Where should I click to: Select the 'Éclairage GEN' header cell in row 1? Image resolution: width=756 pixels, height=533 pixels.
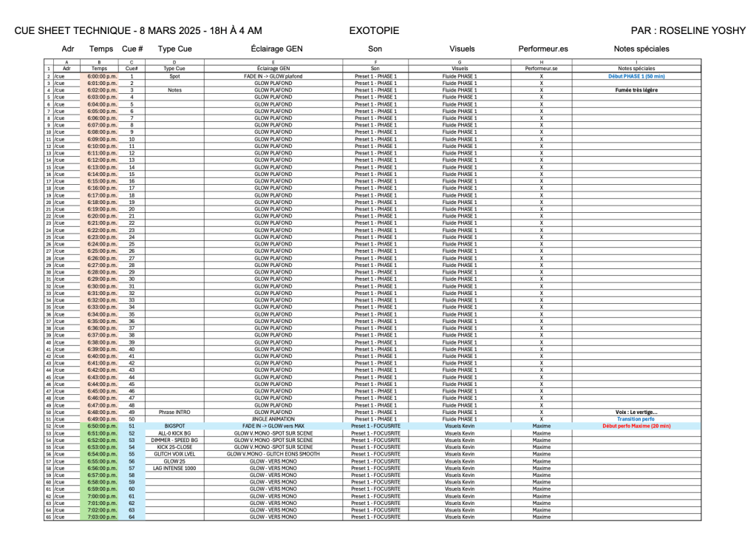click(x=273, y=69)
